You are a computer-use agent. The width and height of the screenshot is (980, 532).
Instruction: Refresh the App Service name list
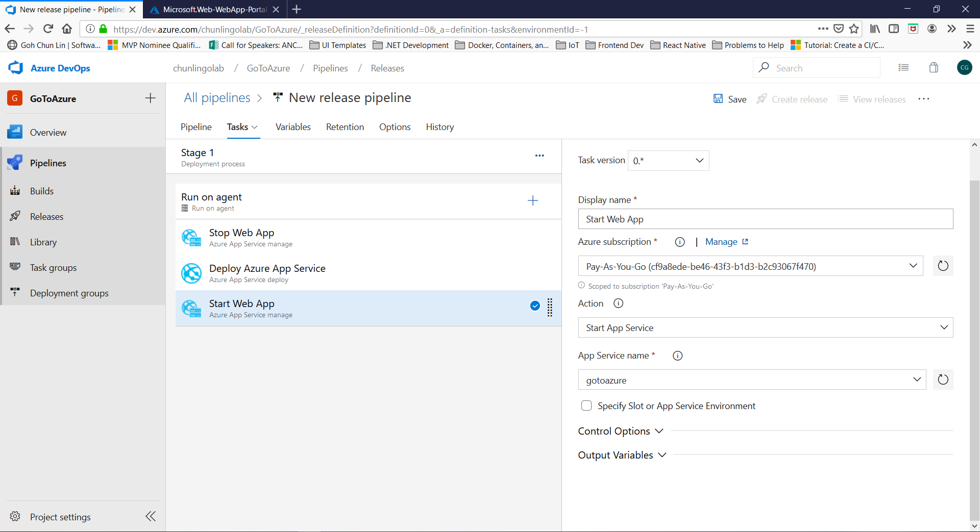pyautogui.click(x=943, y=379)
